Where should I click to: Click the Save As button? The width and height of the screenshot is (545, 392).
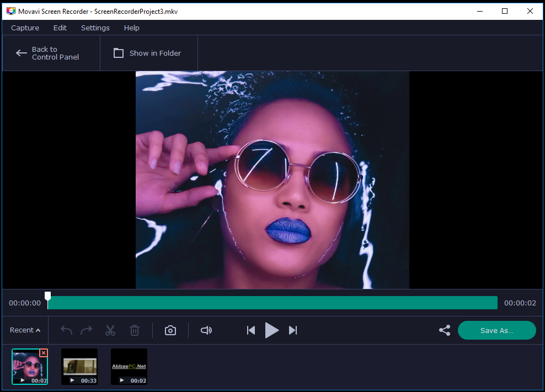[496, 330]
